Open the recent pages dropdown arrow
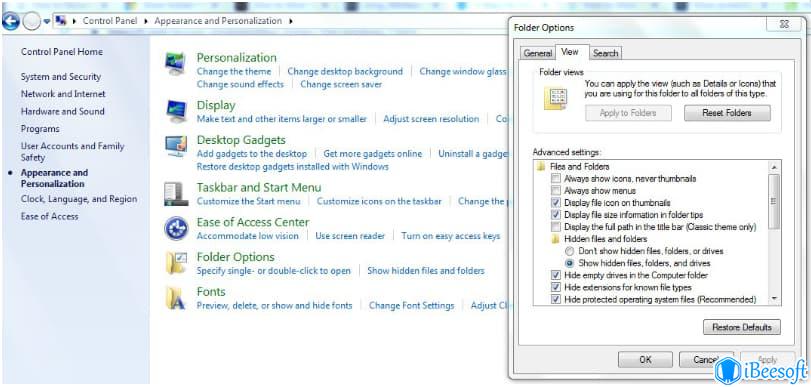This screenshot has width=811, height=387. point(47,21)
